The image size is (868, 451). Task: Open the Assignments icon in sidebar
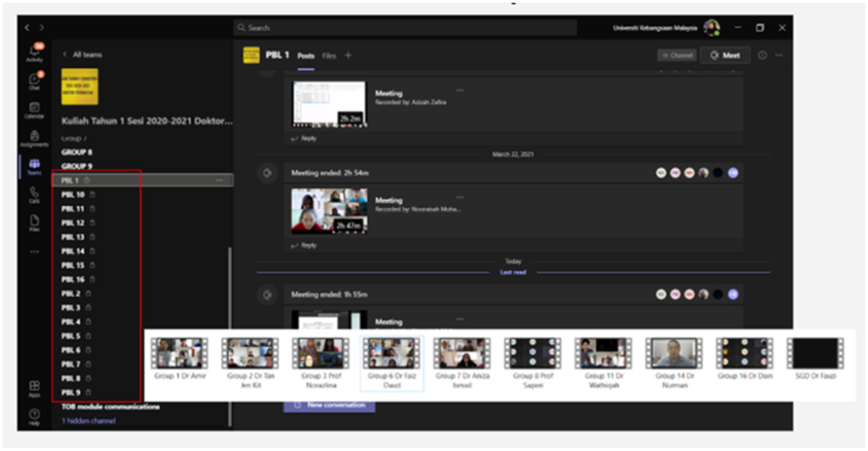[34, 138]
